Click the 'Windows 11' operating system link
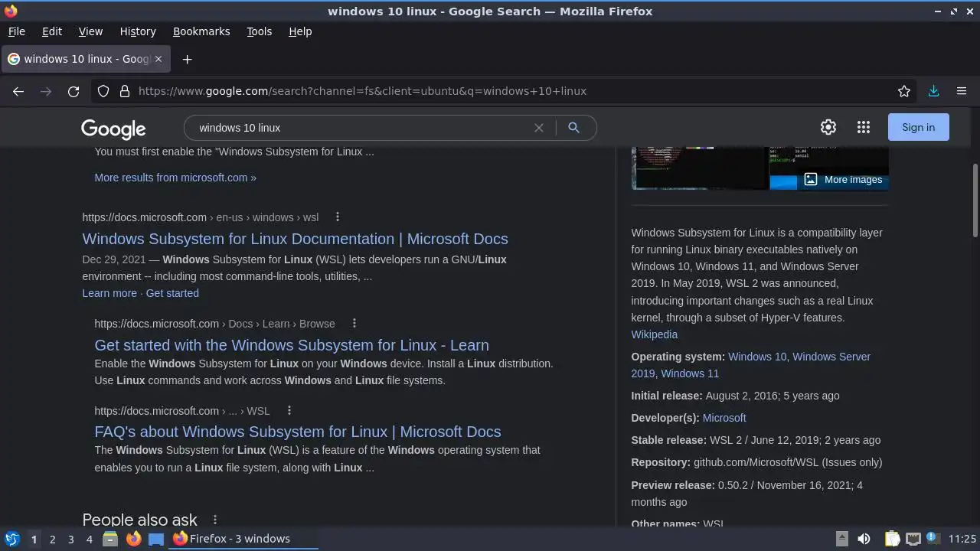Screen dimensions: 980x551 (690, 373)
